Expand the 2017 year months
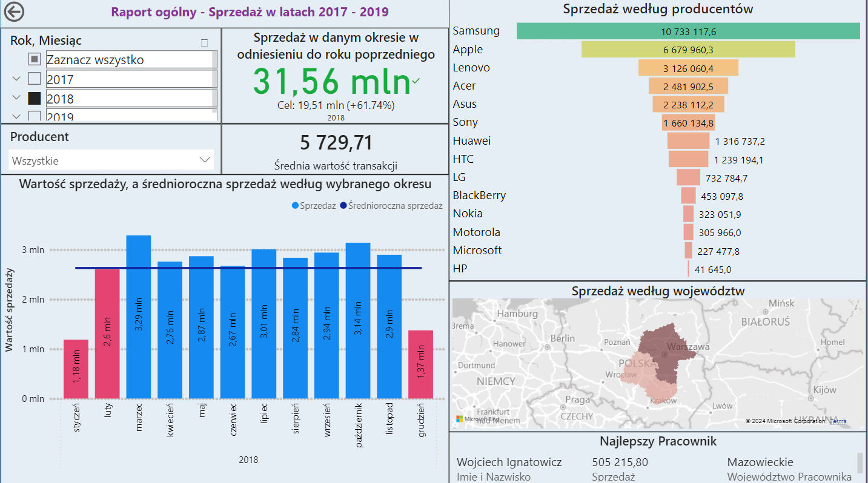The width and height of the screenshot is (868, 483). (x=16, y=79)
